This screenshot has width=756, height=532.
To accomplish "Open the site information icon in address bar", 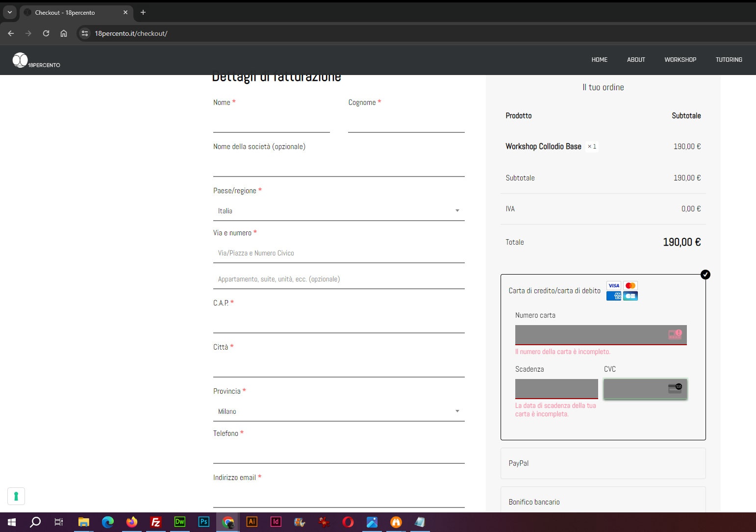I will (85, 33).
